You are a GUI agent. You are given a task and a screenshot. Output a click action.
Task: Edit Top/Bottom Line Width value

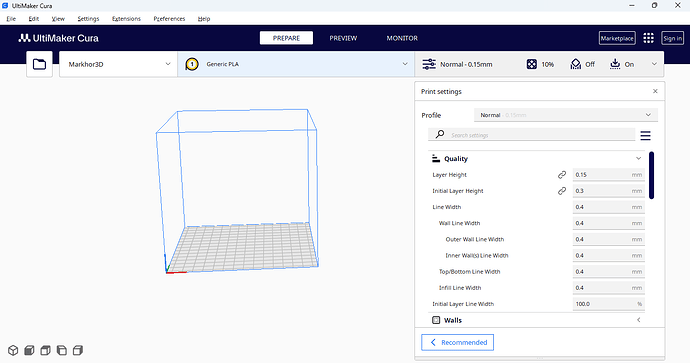609,271
